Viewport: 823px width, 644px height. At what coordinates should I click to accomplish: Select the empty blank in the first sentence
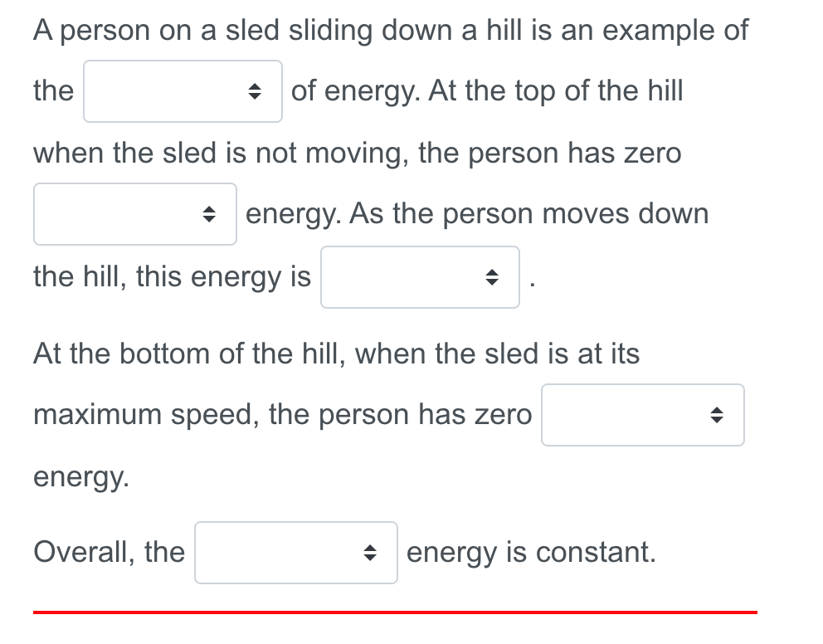[x=183, y=91]
